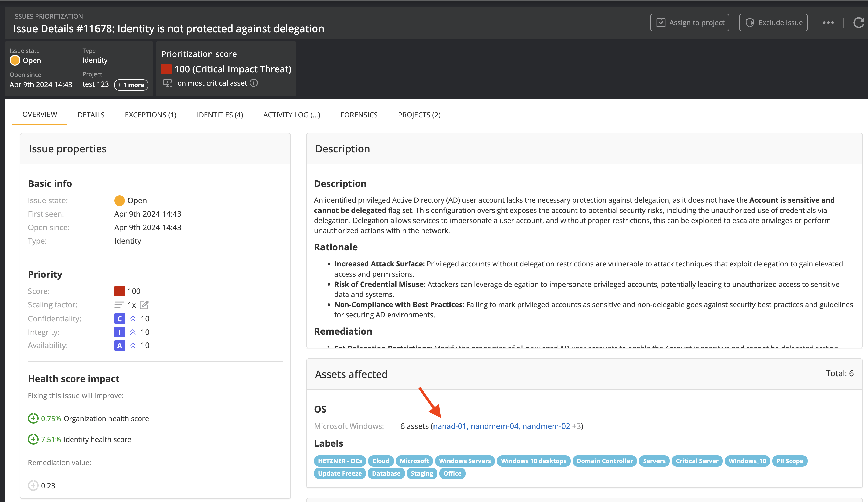The width and height of the screenshot is (868, 502).
Task: Click Identity health score plus icon
Action: 33,439
